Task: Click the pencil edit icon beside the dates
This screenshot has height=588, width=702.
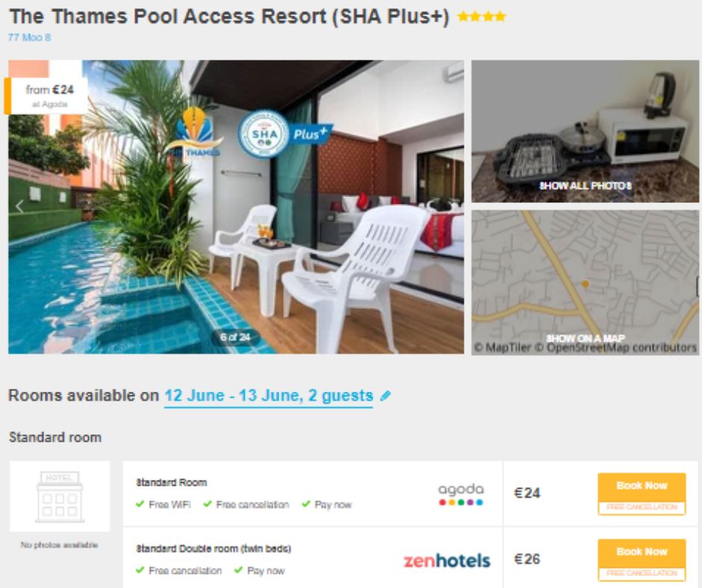Action: [385, 395]
